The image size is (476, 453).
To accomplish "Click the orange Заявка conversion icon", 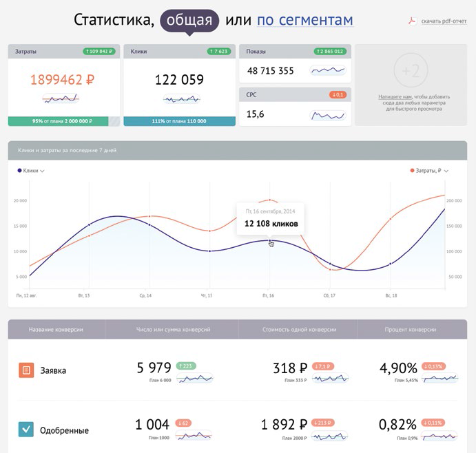I will (x=26, y=370).
